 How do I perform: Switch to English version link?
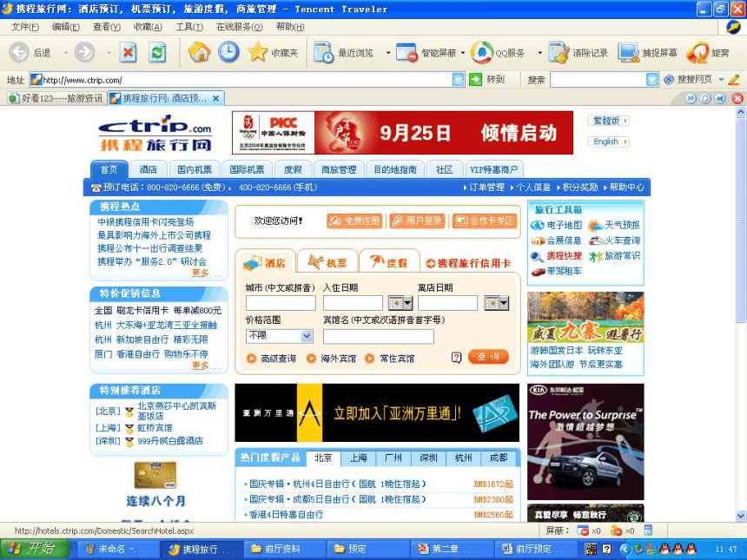(609, 142)
